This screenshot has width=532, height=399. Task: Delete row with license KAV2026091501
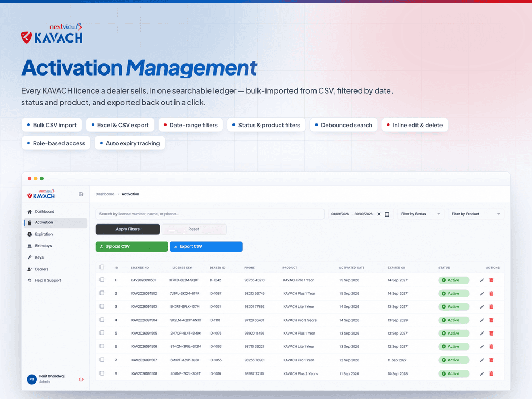(x=491, y=280)
